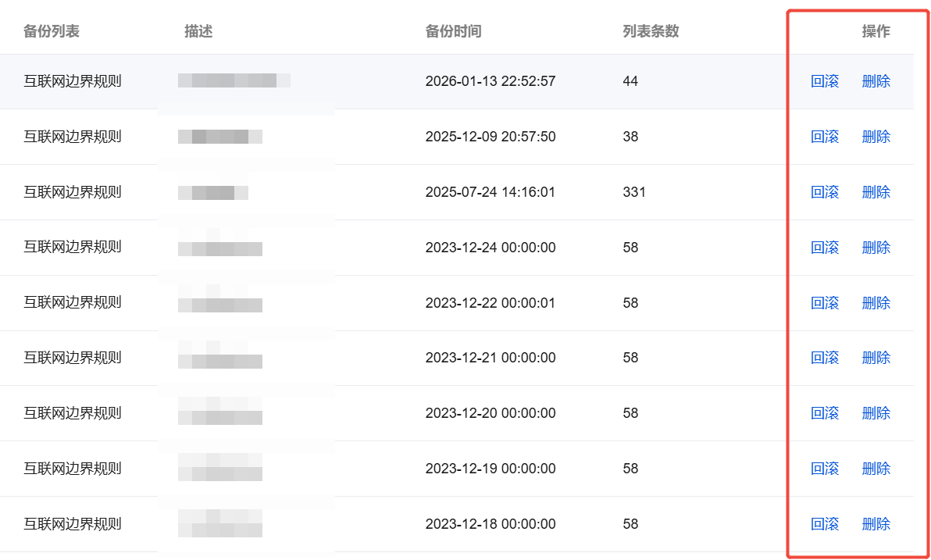
Task: Click the 备份时间 column header
Action: [453, 31]
